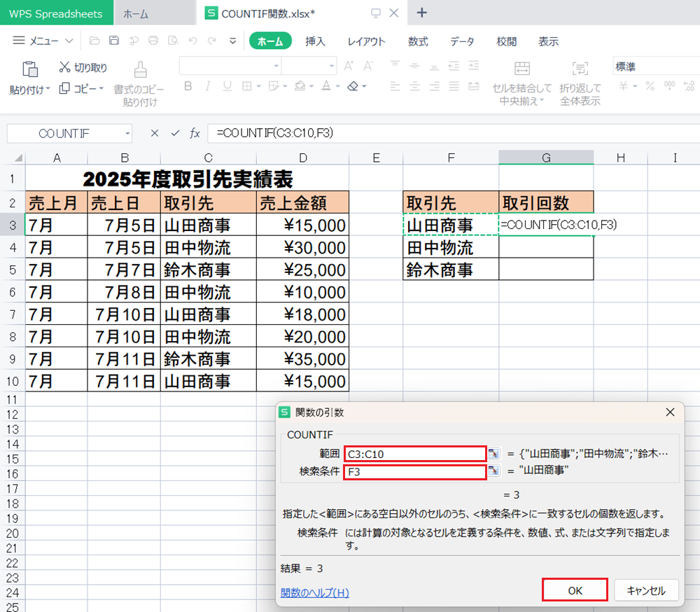Click the align center icon
Viewport: 700px width, 612px height.
[x=414, y=86]
